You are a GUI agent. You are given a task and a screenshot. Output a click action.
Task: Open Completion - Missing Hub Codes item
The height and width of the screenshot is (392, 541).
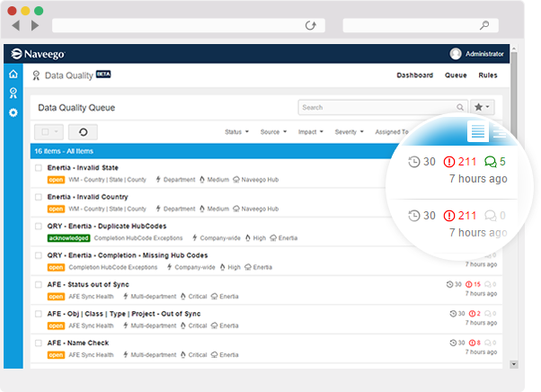tap(128, 255)
